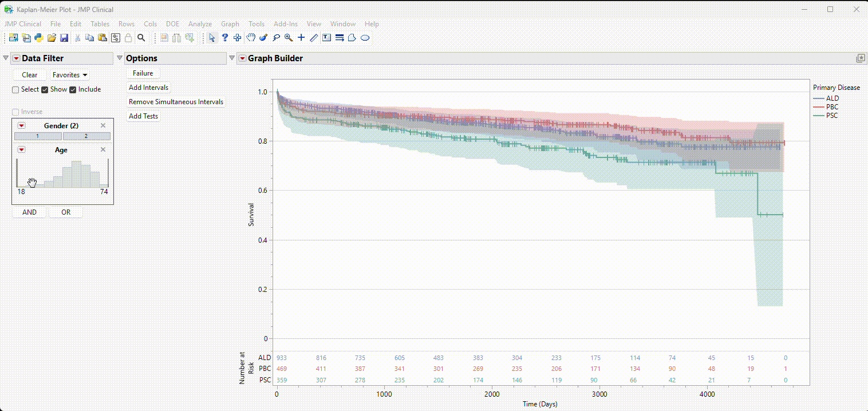
Task: Open the Analyze menu
Action: (200, 24)
